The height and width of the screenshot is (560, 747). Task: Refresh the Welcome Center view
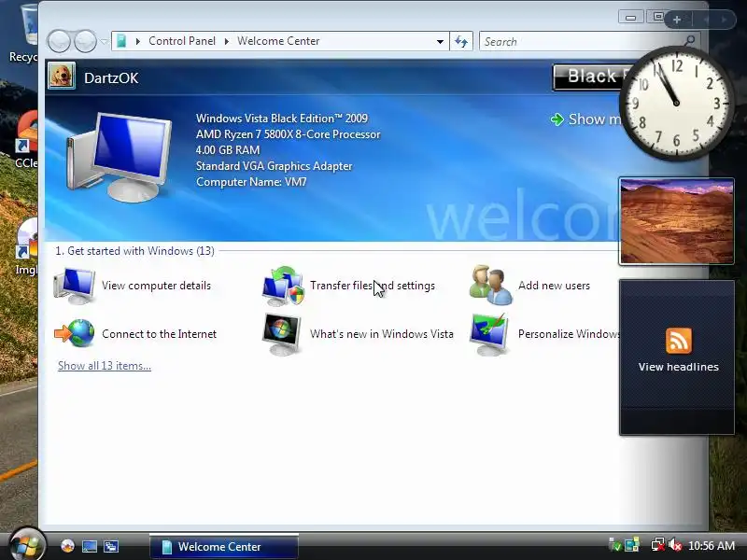(x=461, y=41)
